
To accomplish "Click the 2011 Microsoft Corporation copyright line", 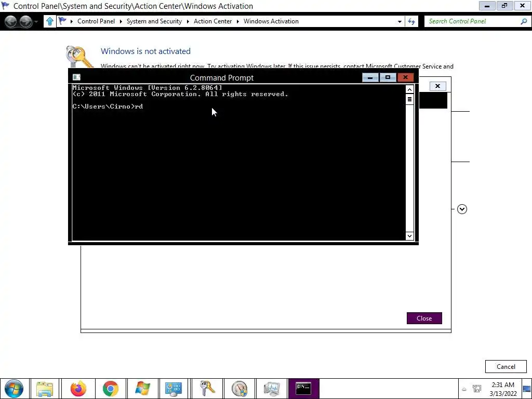I will [x=180, y=95].
